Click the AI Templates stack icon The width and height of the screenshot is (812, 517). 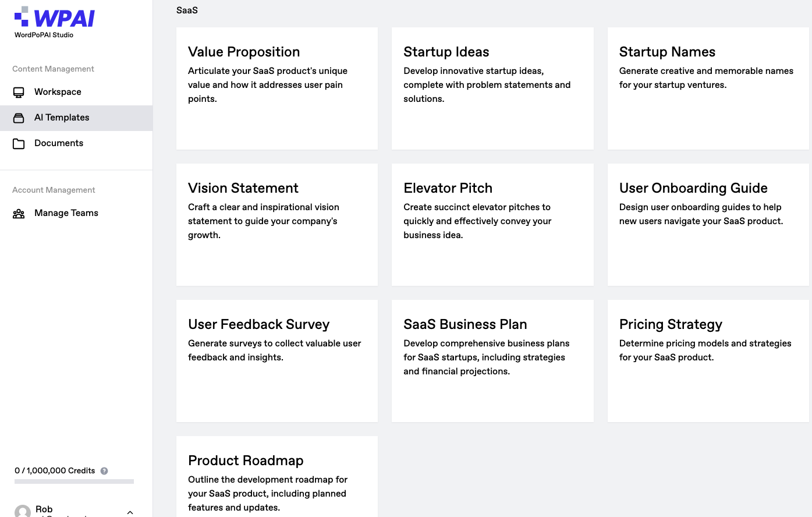coord(19,118)
